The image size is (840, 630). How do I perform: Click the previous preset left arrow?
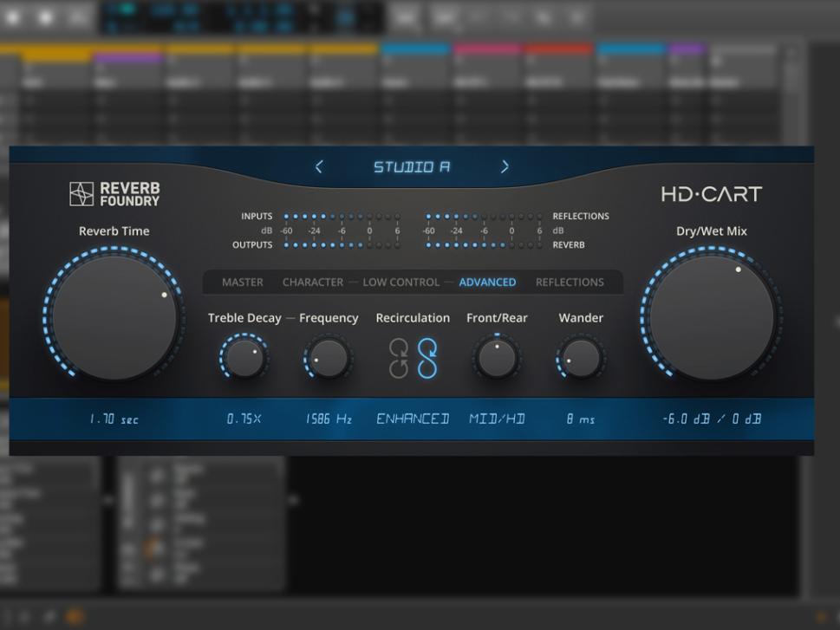(319, 167)
